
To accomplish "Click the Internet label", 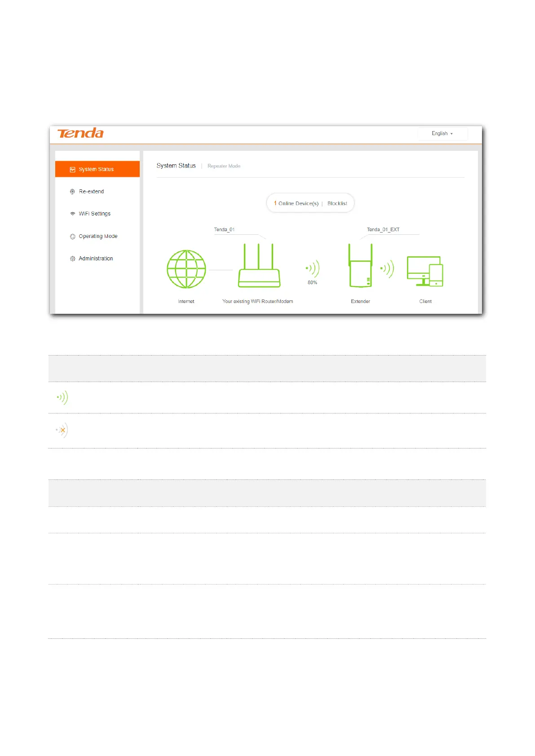I will pyautogui.click(x=186, y=301).
